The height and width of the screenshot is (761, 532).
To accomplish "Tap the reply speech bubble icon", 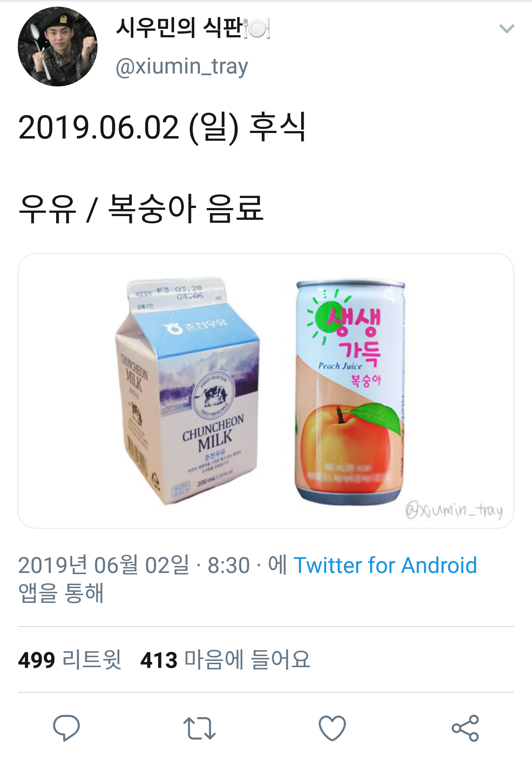I will coord(66,728).
